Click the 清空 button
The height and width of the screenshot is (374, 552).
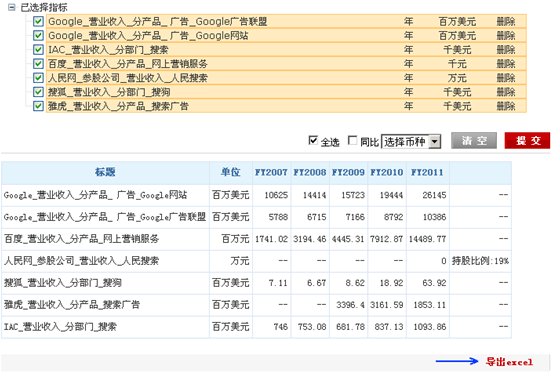[x=474, y=141]
